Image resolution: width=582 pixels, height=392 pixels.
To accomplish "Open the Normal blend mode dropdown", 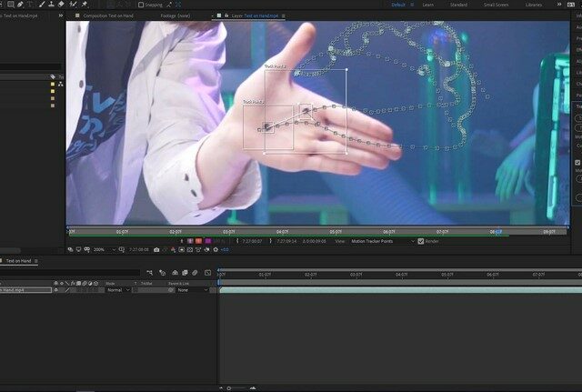I will coord(116,290).
